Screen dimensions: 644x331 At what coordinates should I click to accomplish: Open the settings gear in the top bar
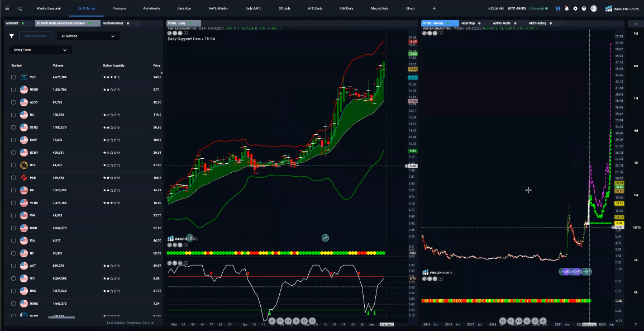pos(575,8)
